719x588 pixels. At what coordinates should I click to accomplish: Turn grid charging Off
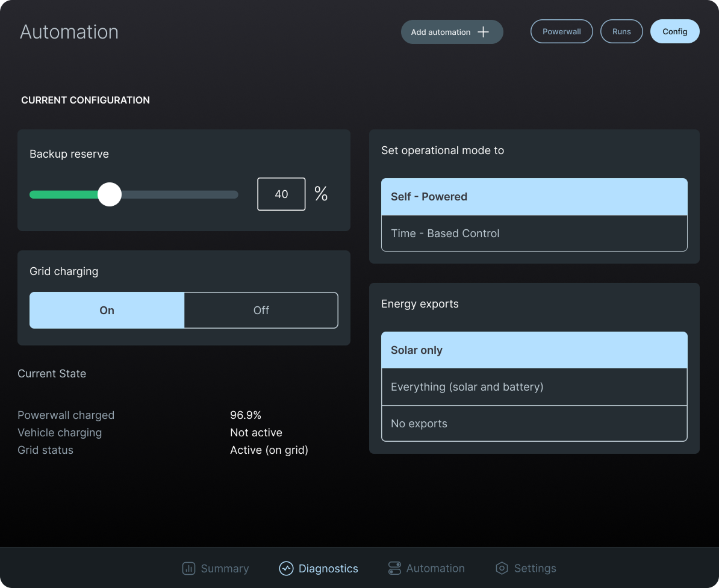coord(261,311)
